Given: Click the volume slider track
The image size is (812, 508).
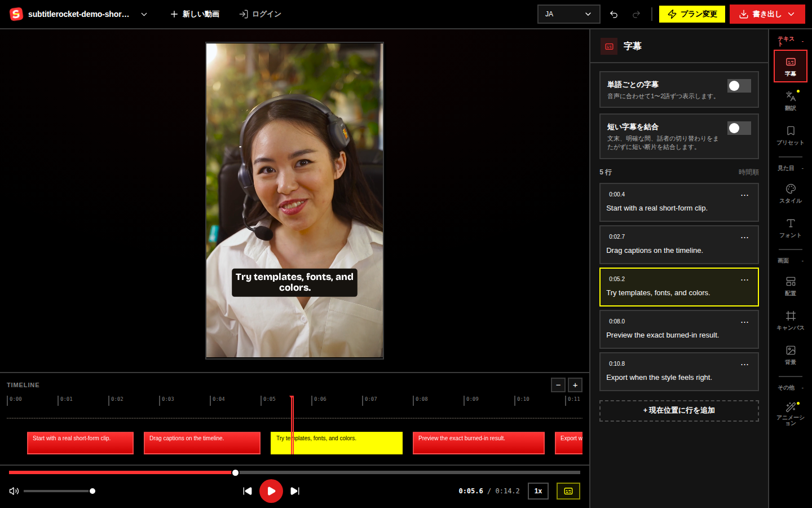Looking at the screenshot, I should (58, 491).
